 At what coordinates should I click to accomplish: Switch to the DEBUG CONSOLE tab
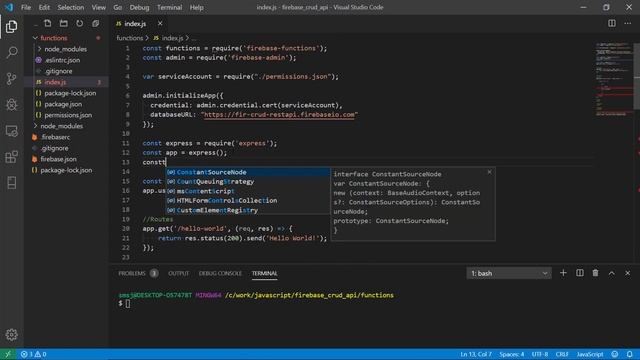220,273
